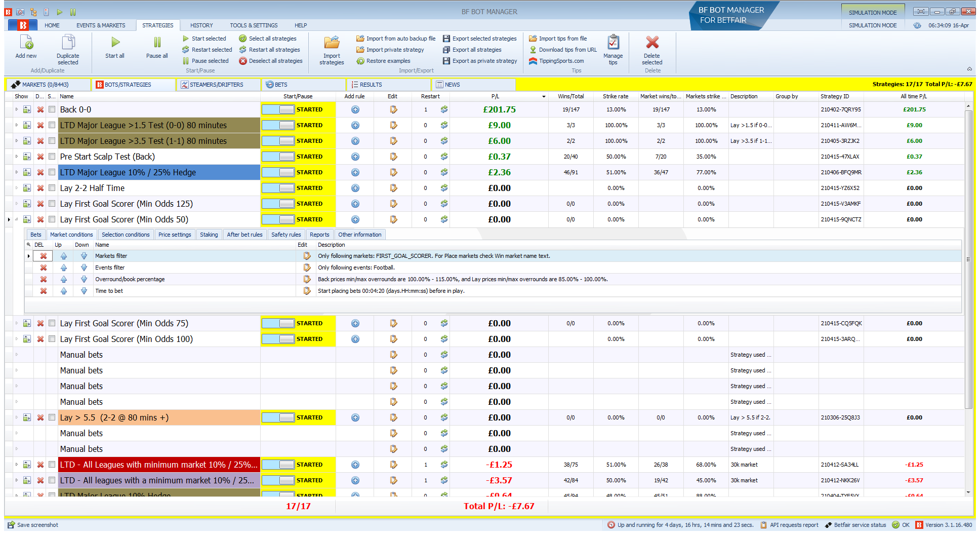The width and height of the screenshot is (980, 535).
Task: Tick checkbox for Lay First Goal Scorer (Min Odds 125)
Action: [52, 204]
